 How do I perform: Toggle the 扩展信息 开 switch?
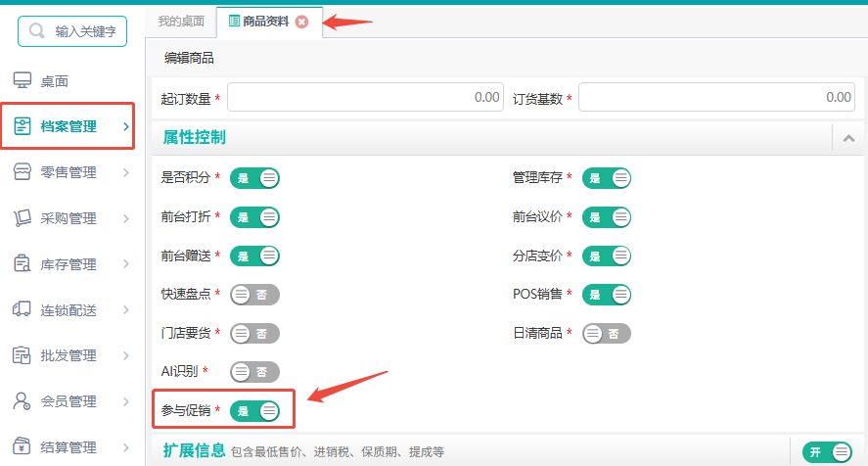pos(828,452)
